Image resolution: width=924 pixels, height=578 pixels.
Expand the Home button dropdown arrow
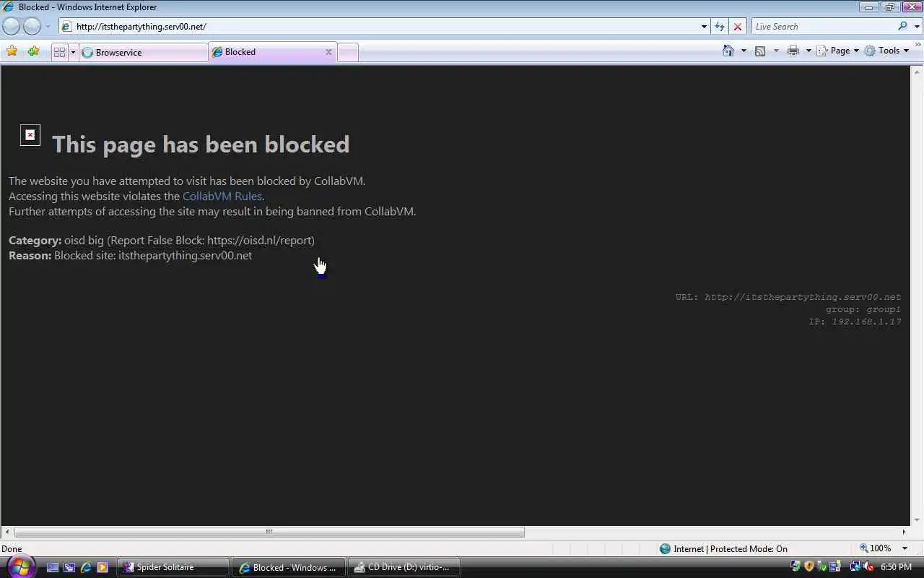pos(744,51)
